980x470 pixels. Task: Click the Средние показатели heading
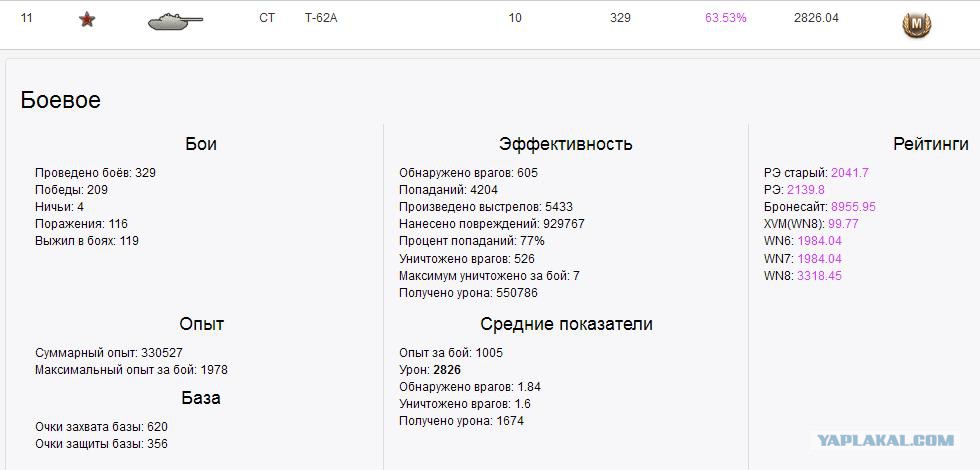click(x=566, y=324)
